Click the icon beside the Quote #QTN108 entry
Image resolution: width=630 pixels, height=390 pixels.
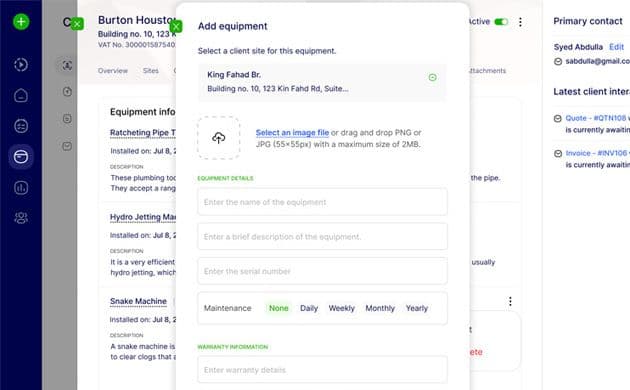pos(558,118)
